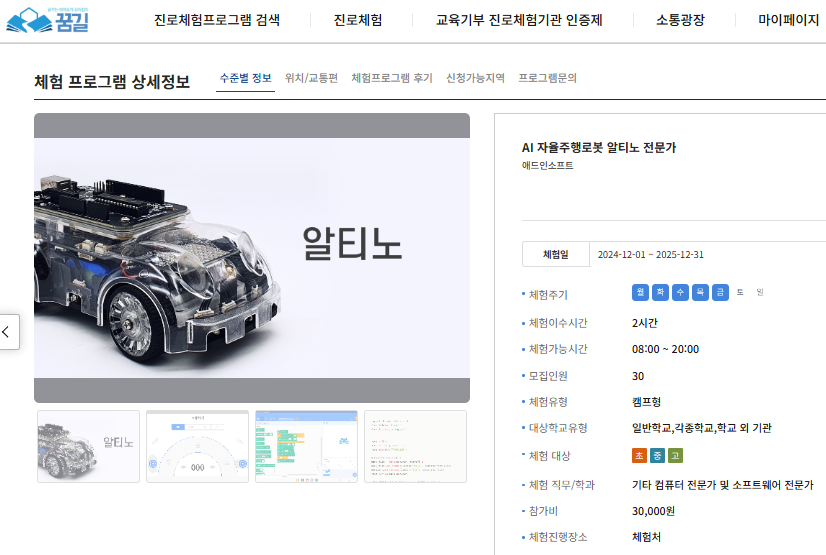Select the 알티노 car thumbnail
Viewport: 826px width, 555px height.
88,447
